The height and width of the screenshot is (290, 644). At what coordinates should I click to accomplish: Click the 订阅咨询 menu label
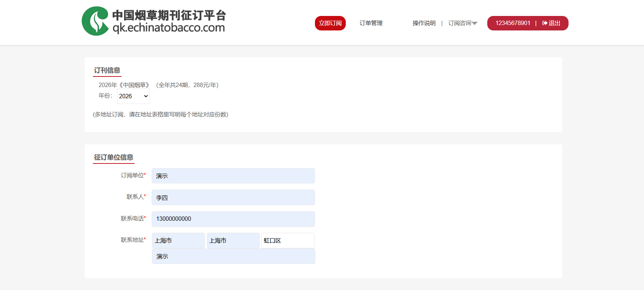pos(459,23)
